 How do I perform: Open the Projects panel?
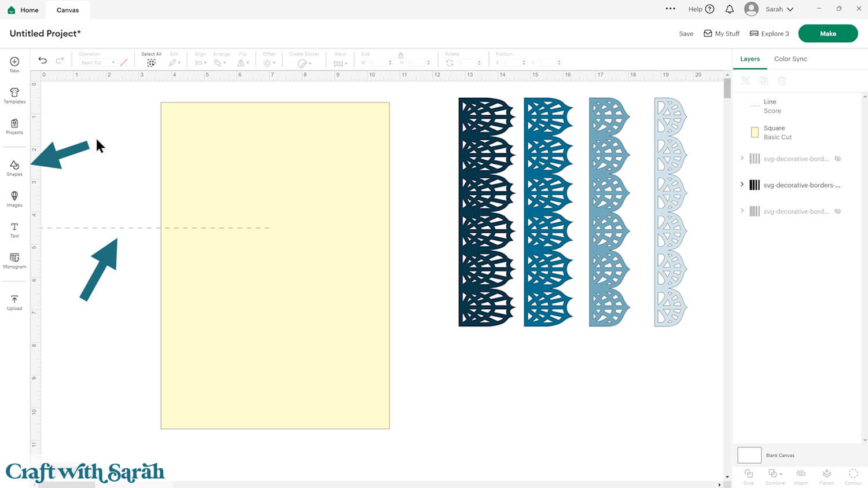click(x=14, y=126)
